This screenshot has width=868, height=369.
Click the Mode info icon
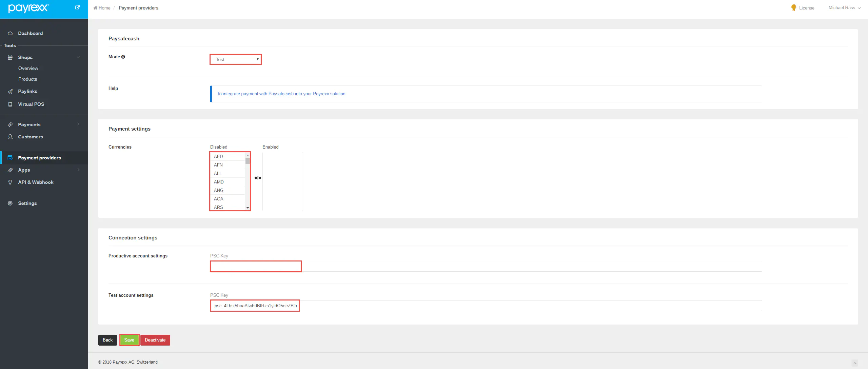coord(123,57)
